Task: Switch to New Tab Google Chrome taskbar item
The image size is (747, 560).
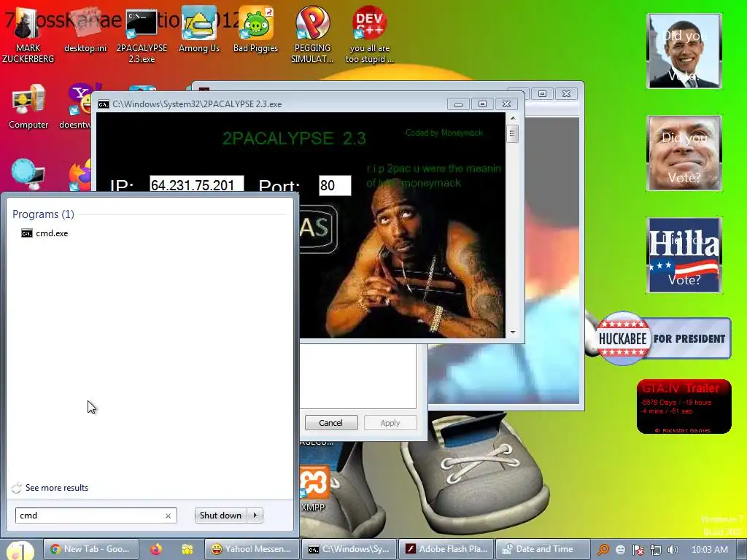Action: coord(91,549)
